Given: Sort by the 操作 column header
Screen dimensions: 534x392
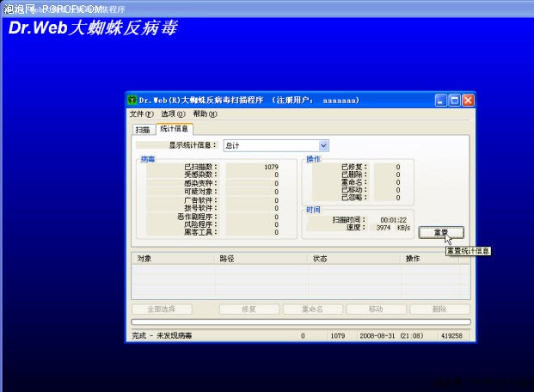Looking at the screenshot, I should point(430,259).
